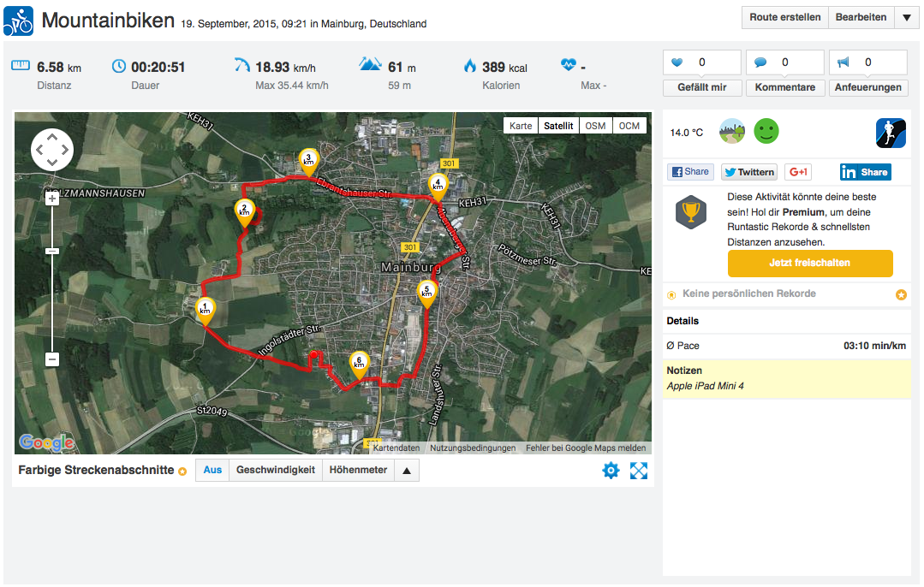Click the 6 km map marker

(359, 365)
